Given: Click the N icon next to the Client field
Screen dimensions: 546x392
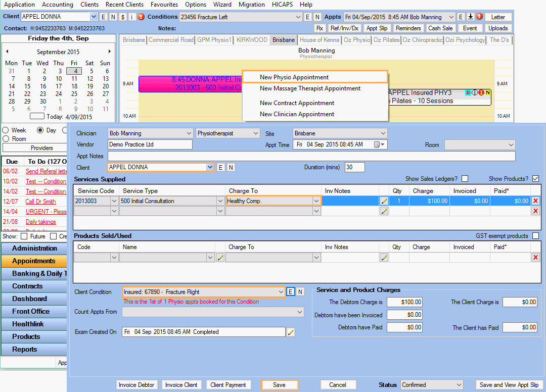Looking at the screenshot, I should pos(231,167).
